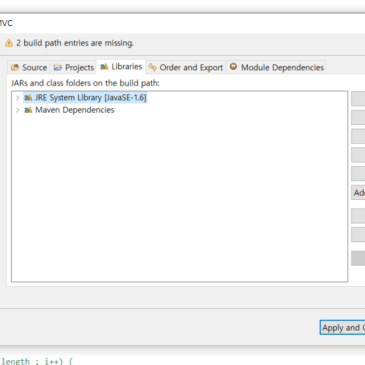The height and width of the screenshot is (365, 365).
Task: Click the partially visible Add button
Action: click(x=358, y=193)
